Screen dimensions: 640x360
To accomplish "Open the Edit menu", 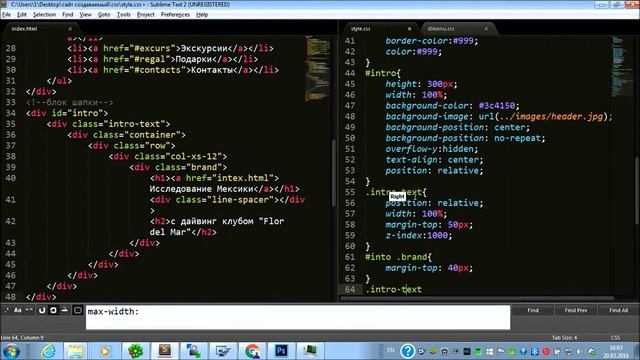I will point(22,15).
